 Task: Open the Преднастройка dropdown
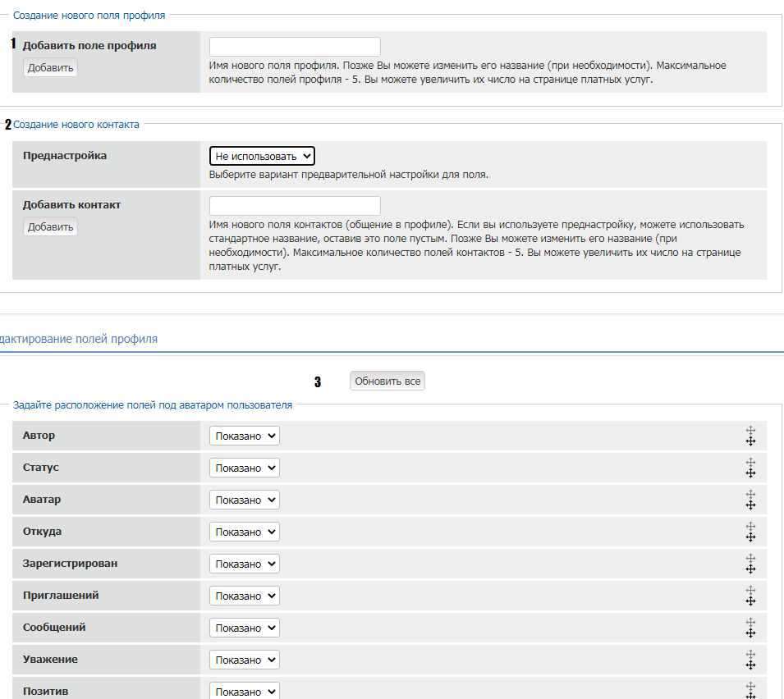pos(262,156)
